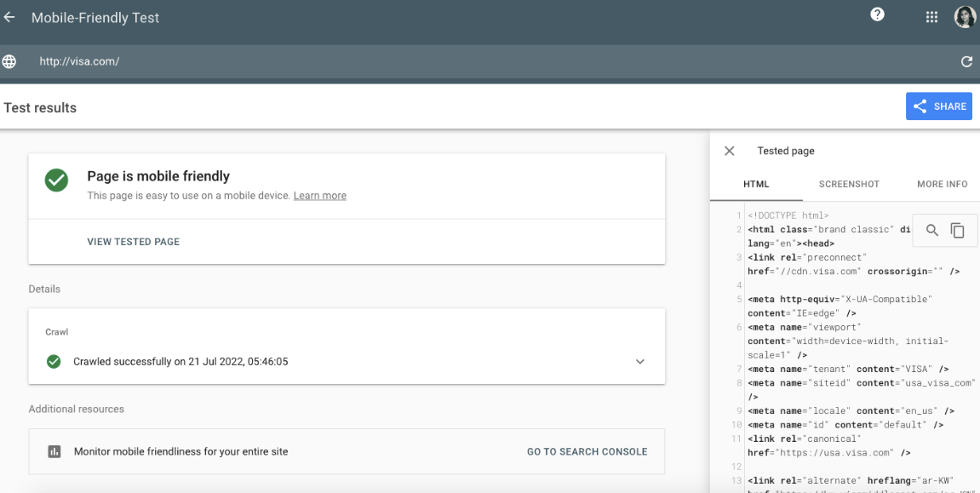Click the 'Mobile-Friendly Test' title
Image resolution: width=980 pixels, height=493 pixels.
click(x=95, y=18)
